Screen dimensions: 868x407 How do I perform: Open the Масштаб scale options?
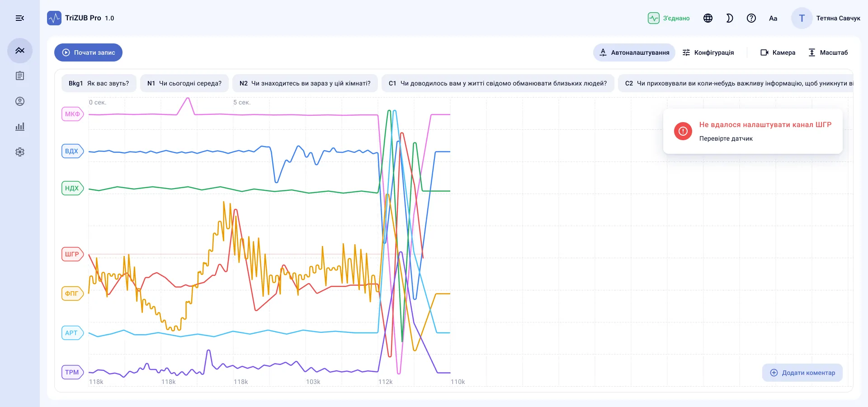point(828,52)
